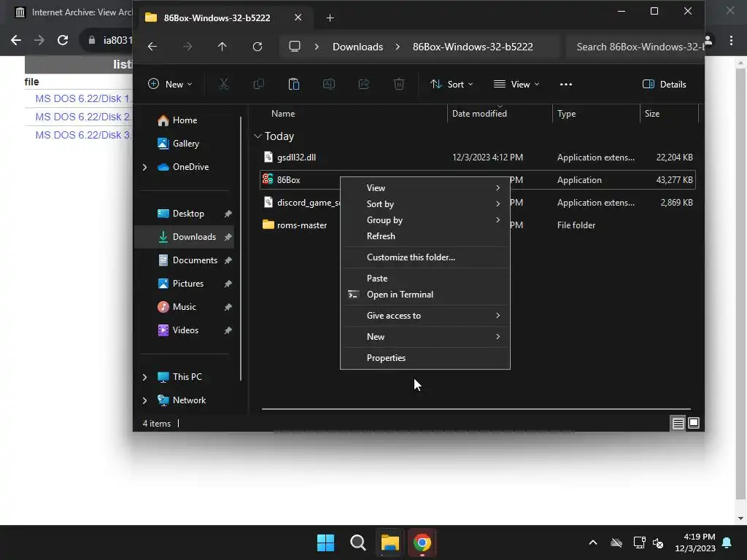Expand Network in navigation pane
Viewport: 747px width, 560px height.
[x=145, y=400]
